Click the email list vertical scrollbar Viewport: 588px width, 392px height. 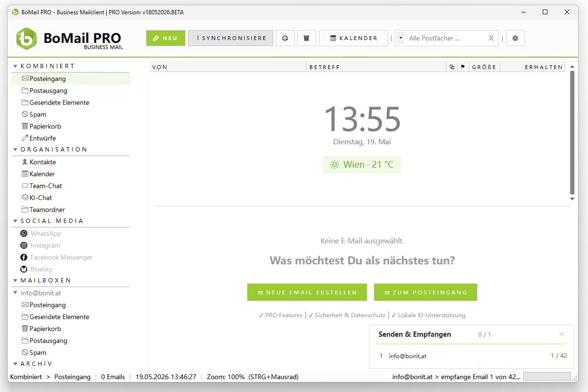tap(572, 132)
